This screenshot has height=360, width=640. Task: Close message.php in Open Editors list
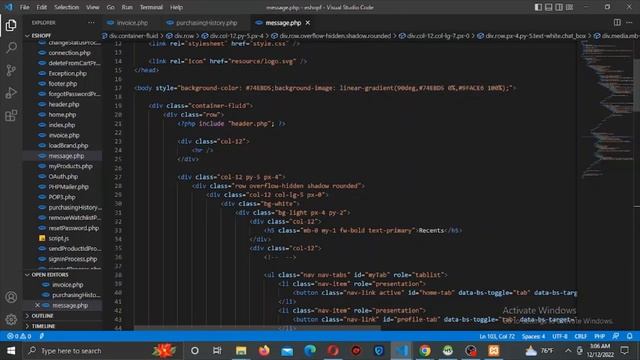pos(37,305)
